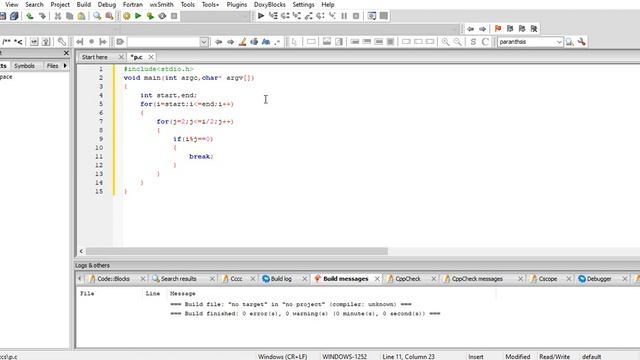The width and height of the screenshot is (640, 360).
Task: Click the Redo arrow icon
Action: click(x=42, y=16)
